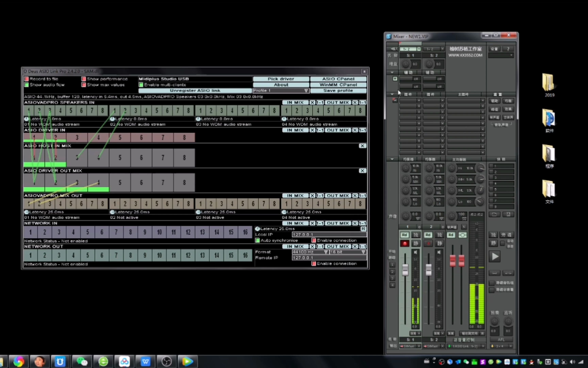Screen dimensions: 588x368
Task: Open WinMM CPanel
Action: click(x=338, y=85)
